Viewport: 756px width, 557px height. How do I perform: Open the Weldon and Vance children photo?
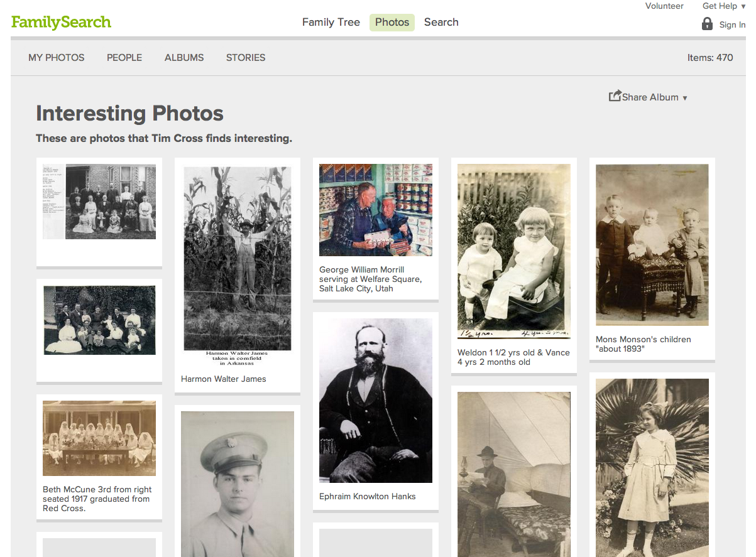[x=514, y=251]
